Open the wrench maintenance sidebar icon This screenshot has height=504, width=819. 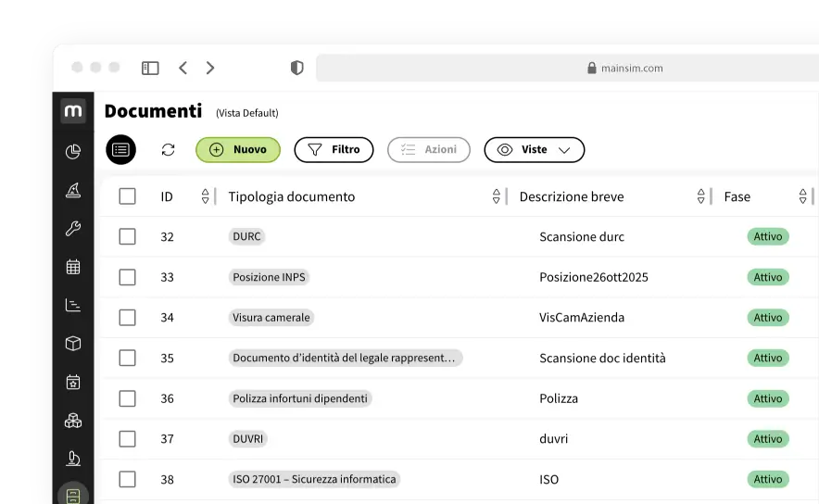tap(73, 228)
